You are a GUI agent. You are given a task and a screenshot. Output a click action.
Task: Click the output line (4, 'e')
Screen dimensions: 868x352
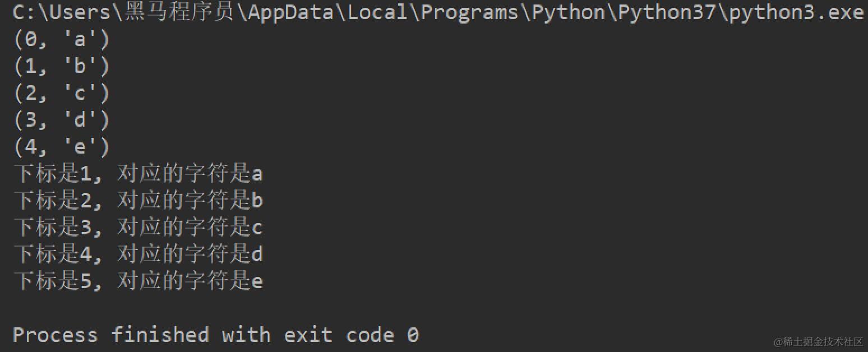coord(62,147)
